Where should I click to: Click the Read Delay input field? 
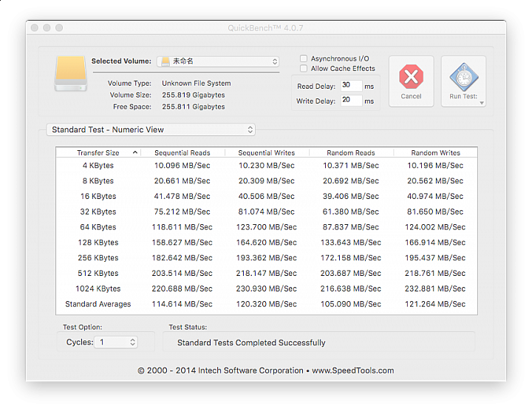(351, 85)
